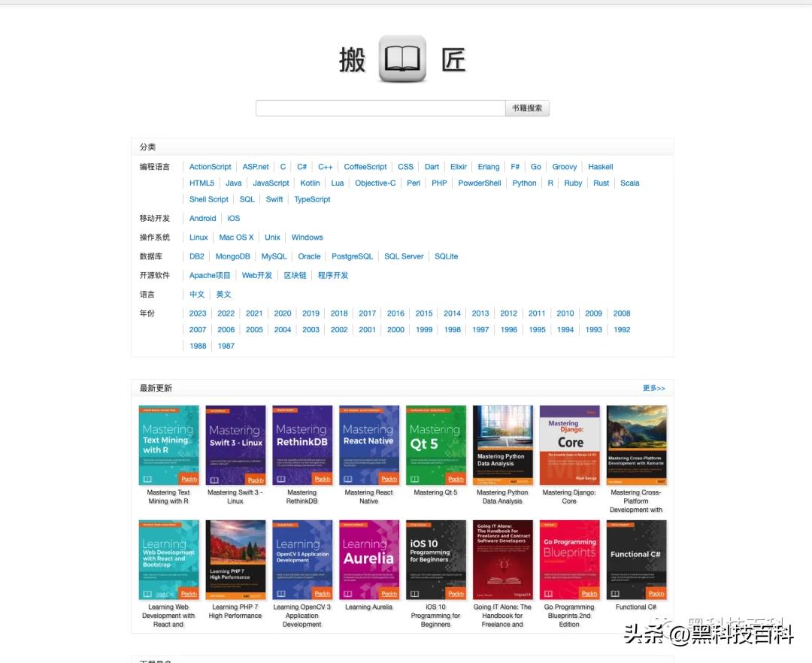Select the C# language link
The height and width of the screenshot is (663, 812).
click(302, 167)
